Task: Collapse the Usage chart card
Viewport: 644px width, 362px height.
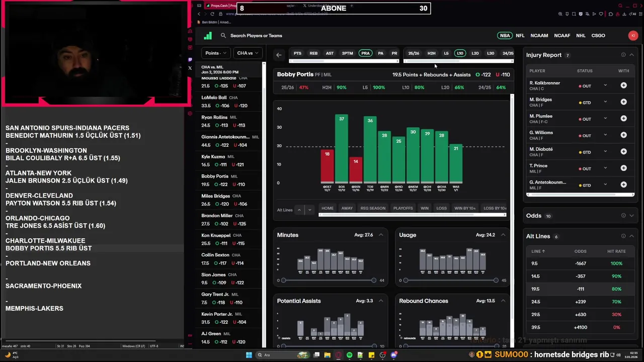Action: click(503, 235)
